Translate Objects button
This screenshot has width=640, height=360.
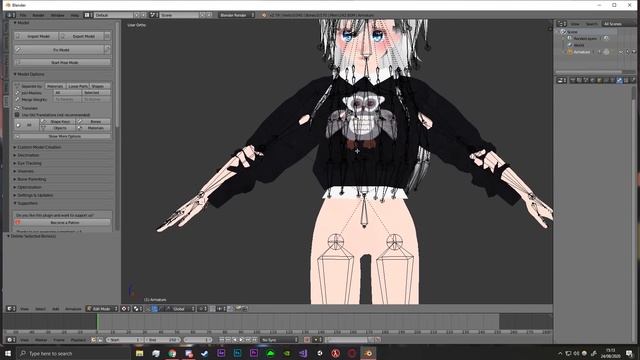click(58, 128)
